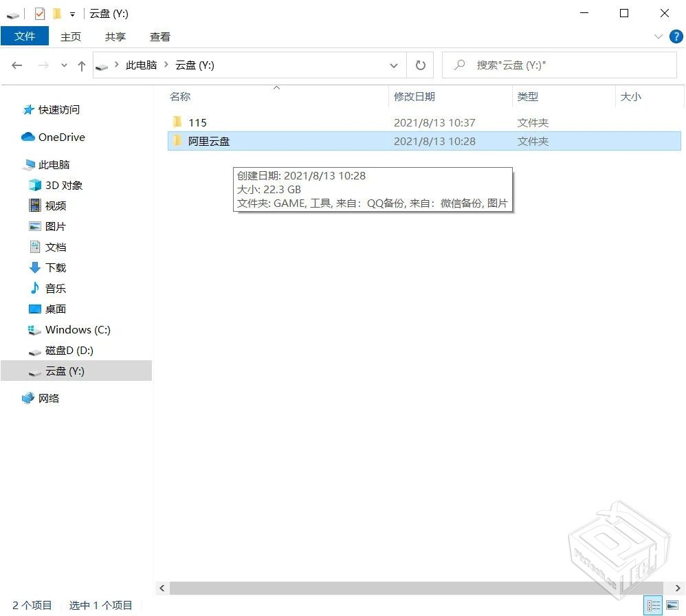The width and height of the screenshot is (686, 616).
Task: Click the refresh icon beside the address bar
Action: point(420,65)
